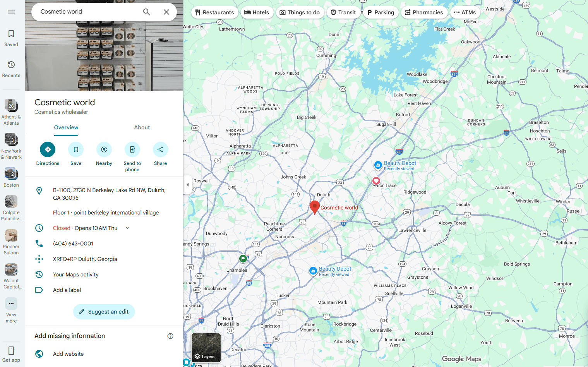Click Add website link
The image size is (588, 367).
coord(68,354)
